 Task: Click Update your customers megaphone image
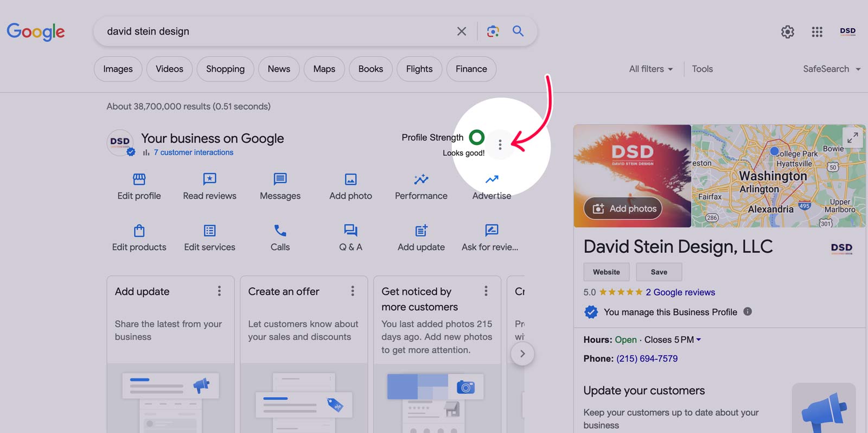(824, 408)
